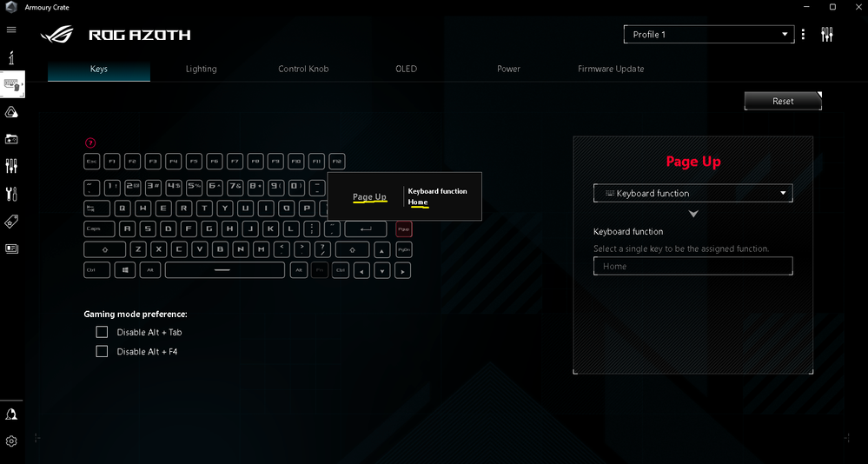The image size is (868, 464).
Task: Open the mixer sliders icon near Profile
Action: click(x=827, y=35)
